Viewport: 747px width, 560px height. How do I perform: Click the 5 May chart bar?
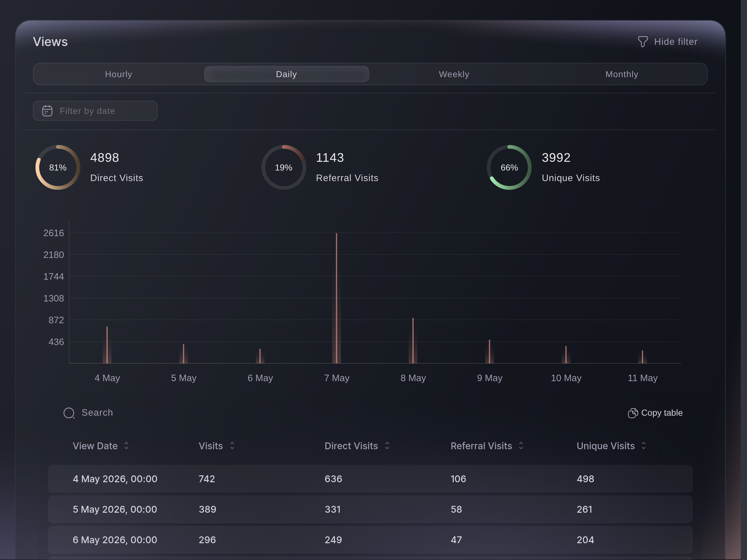[x=183, y=354]
